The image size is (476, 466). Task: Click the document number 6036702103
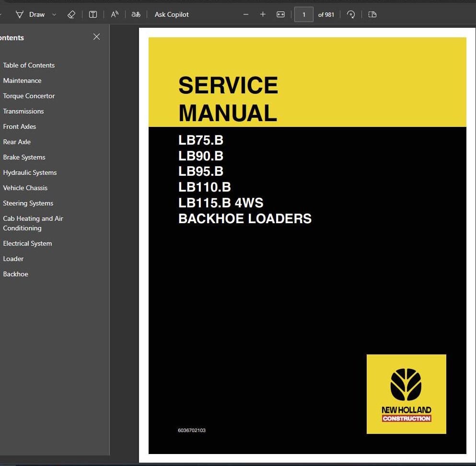[192, 430]
